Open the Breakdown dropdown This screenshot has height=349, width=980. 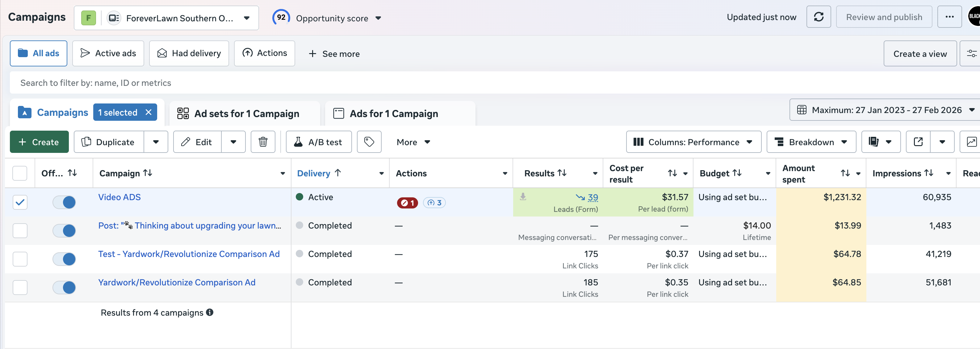click(x=811, y=142)
